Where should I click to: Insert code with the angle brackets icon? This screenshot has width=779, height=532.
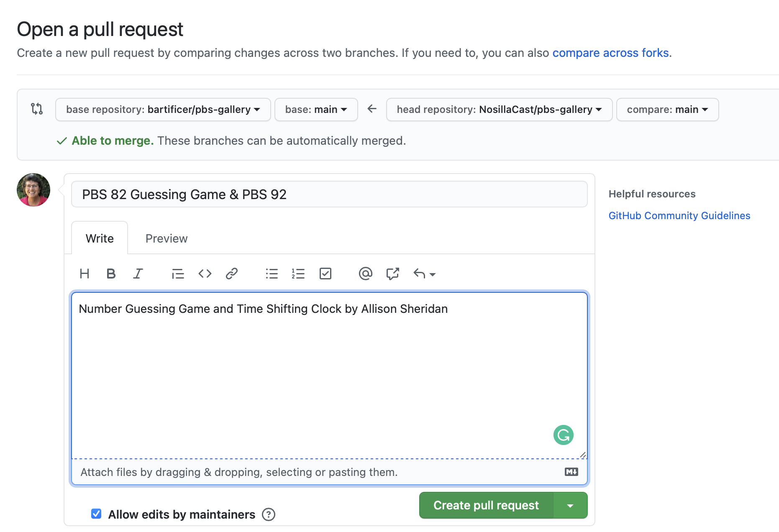[205, 274]
